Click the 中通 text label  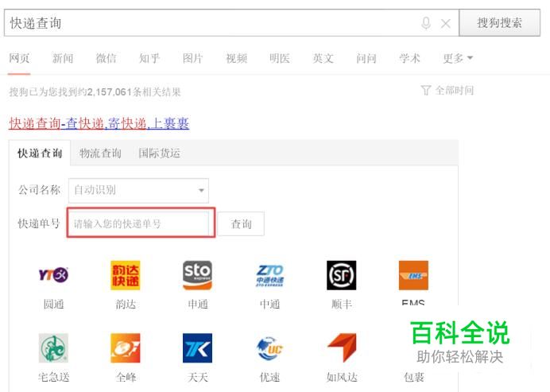[269, 305]
